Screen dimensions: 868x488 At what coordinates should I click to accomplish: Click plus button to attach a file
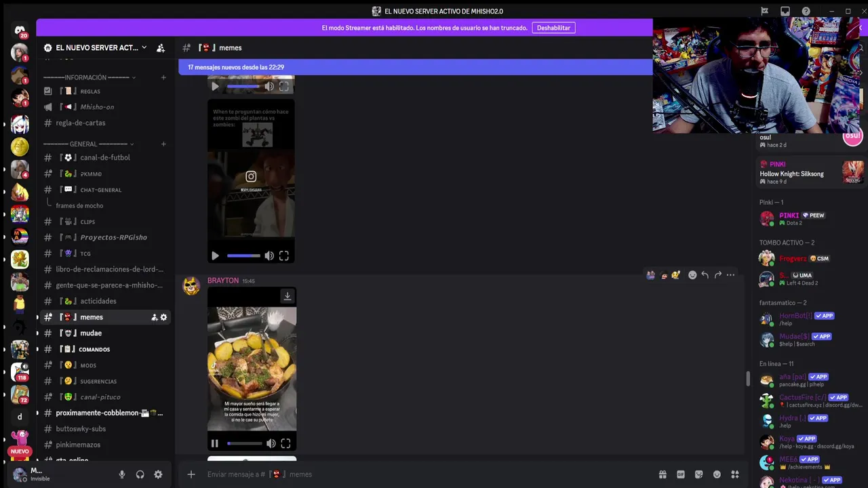point(191,474)
